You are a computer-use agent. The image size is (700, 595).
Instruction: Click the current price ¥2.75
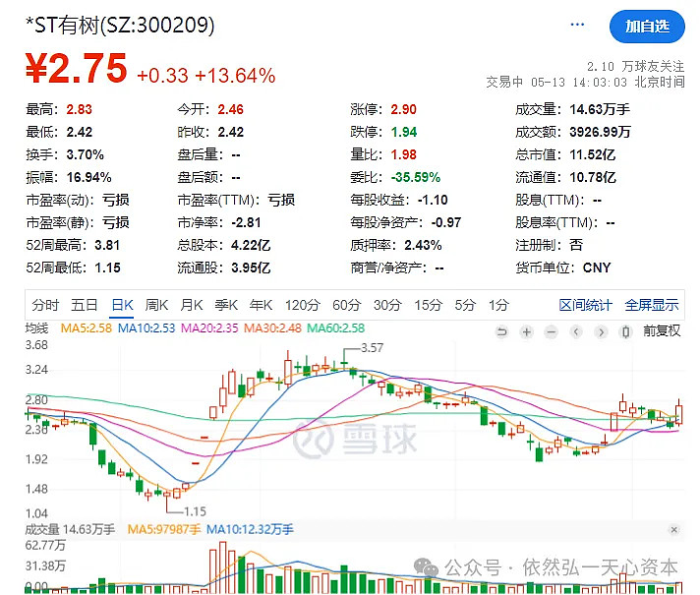coord(77,68)
